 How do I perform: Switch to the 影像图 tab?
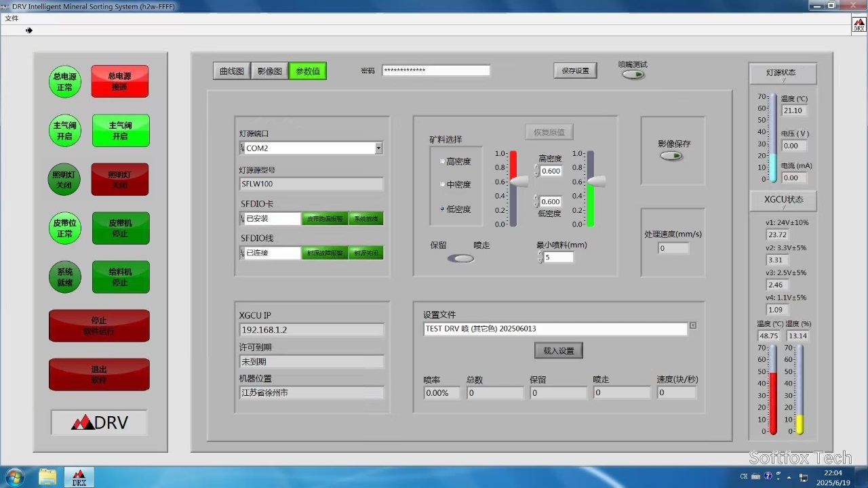269,70
